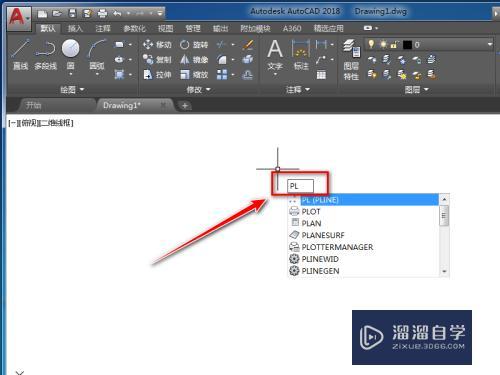This screenshot has width=500, height=375.
Task: Expand the Modify panel (修改)
Action: click(198, 90)
